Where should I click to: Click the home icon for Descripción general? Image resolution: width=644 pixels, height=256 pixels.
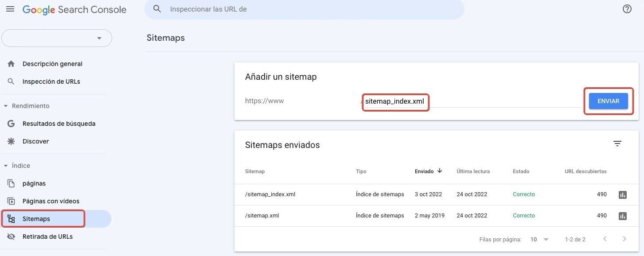click(x=12, y=64)
